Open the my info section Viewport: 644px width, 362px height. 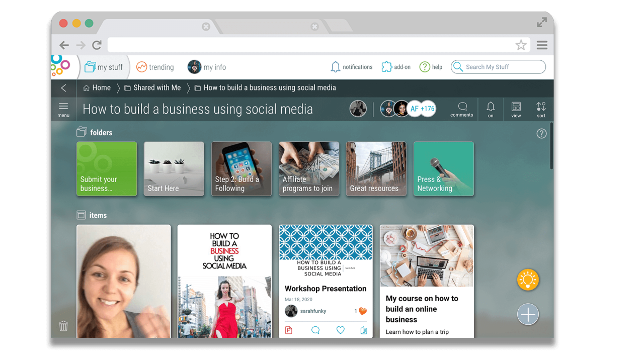tap(206, 66)
